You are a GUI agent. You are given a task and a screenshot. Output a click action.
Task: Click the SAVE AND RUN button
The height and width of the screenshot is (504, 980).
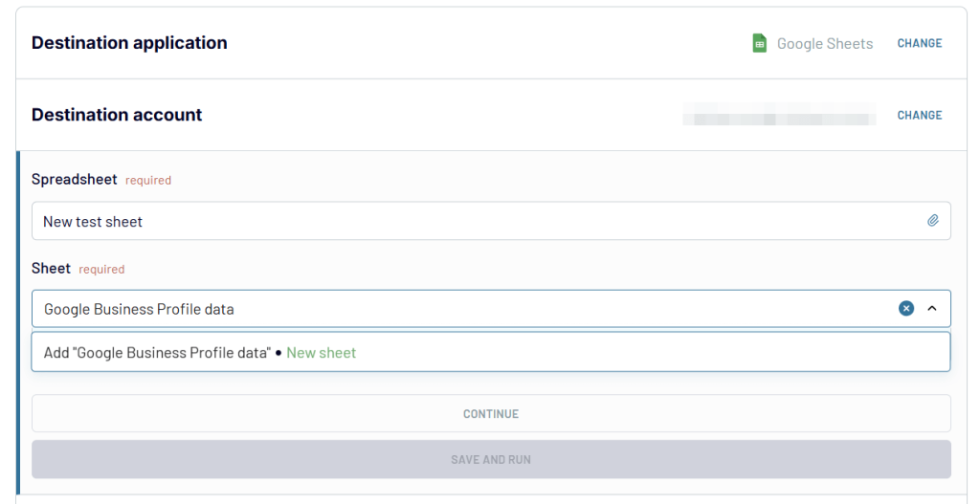click(491, 459)
